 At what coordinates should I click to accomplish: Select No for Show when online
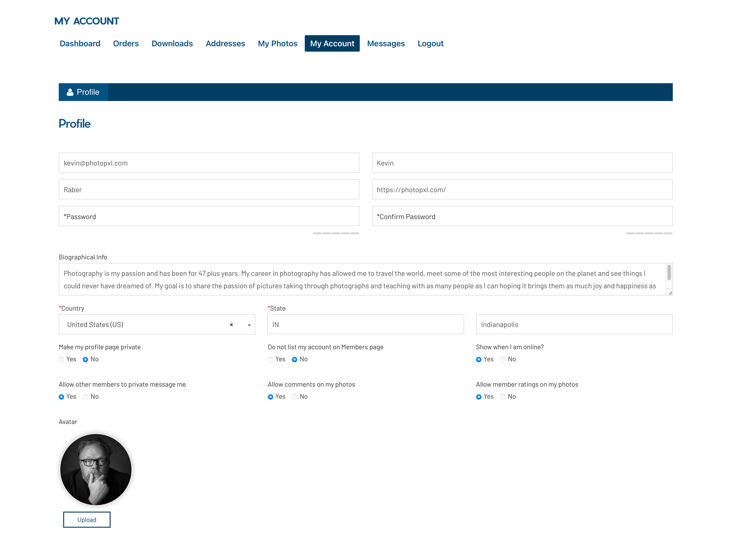pos(503,359)
